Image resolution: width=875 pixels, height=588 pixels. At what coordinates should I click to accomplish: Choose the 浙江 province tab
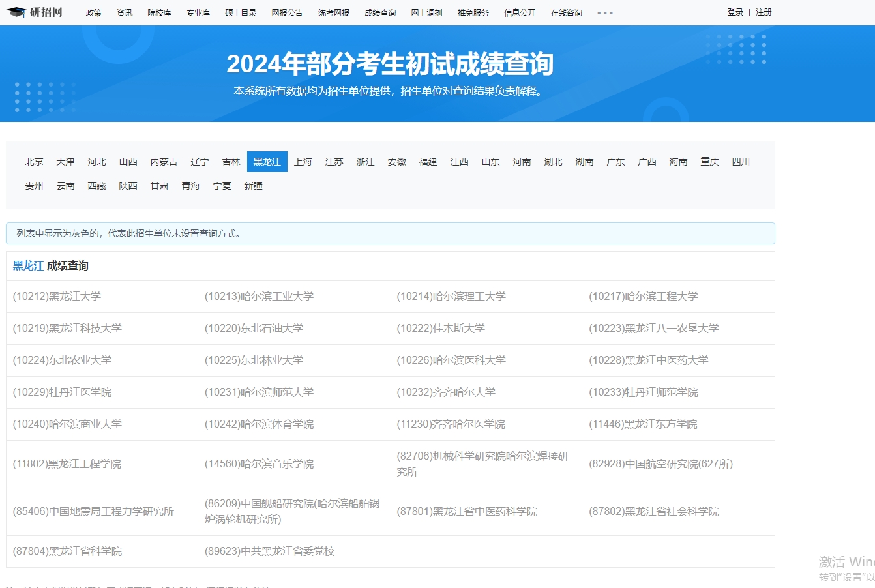pyautogui.click(x=366, y=162)
